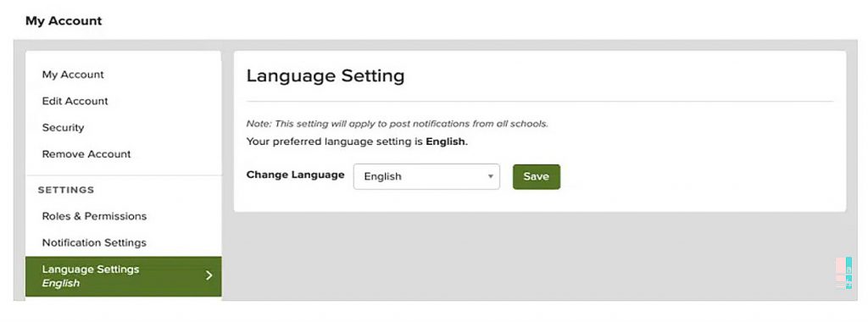The width and height of the screenshot is (868, 322).
Task: Open the Edit Account page
Action: click(x=75, y=101)
